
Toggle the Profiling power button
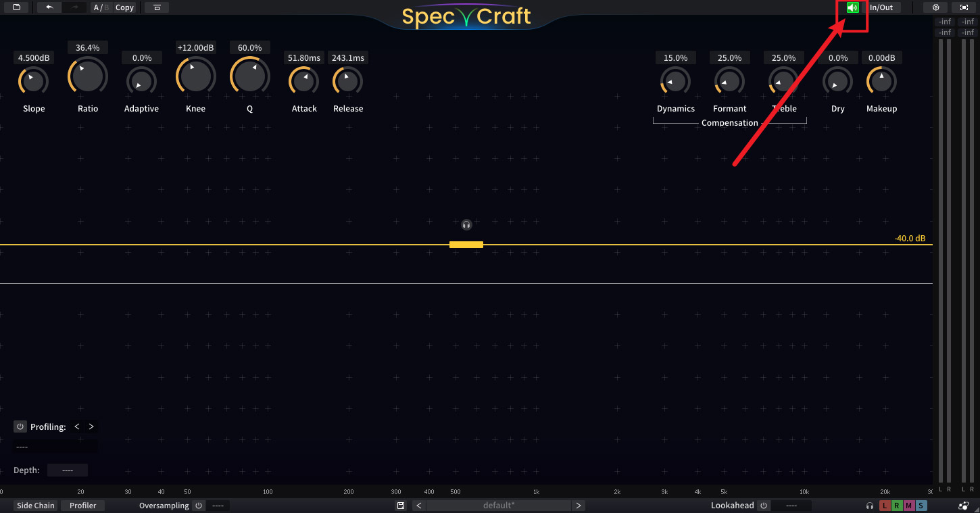point(20,426)
